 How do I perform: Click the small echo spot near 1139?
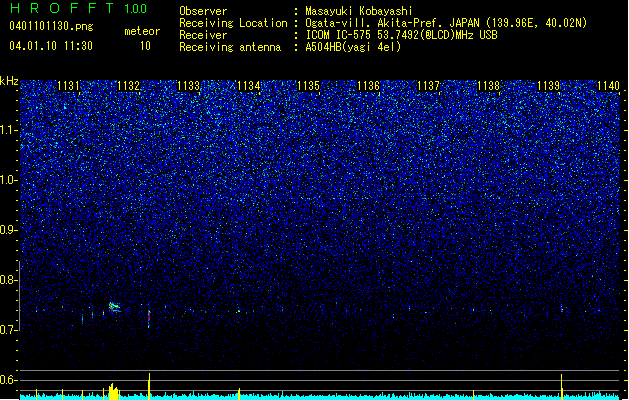[x=562, y=309]
